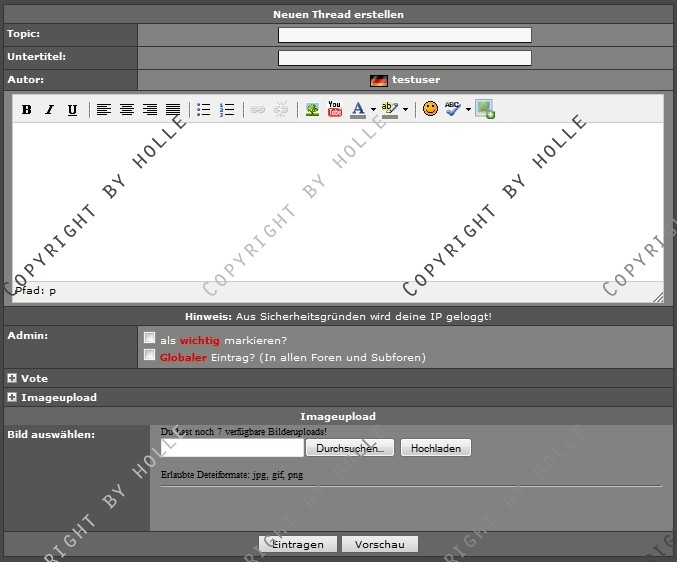Open the text color dropdown arrow

click(373, 111)
